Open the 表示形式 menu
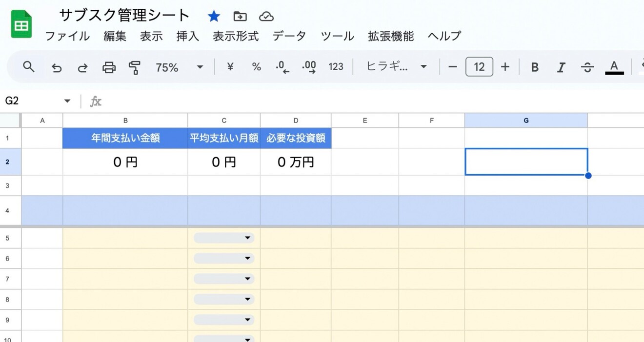644x342 pixels. [236, 36]
